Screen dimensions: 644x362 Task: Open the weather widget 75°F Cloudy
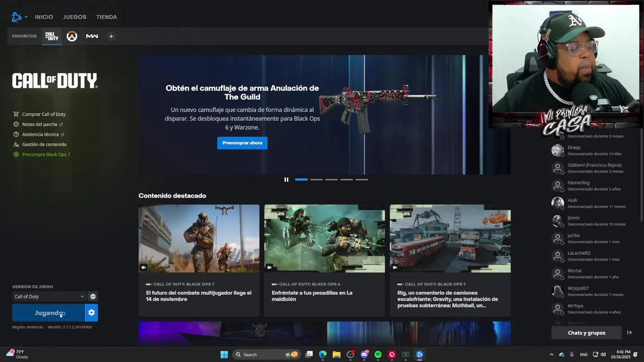pyautogui.click(x=17, y=354)
